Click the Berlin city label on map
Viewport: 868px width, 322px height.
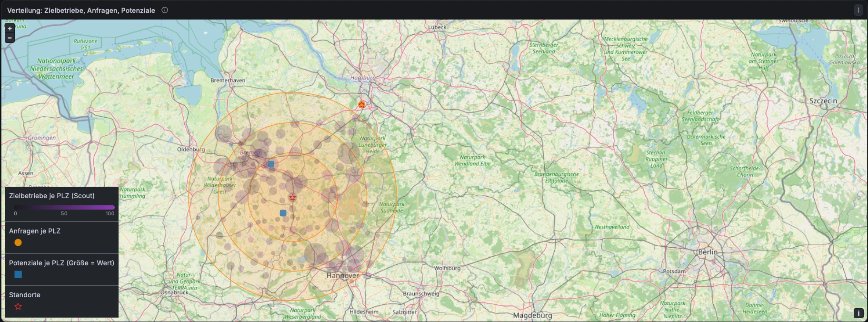click(708, 252)
